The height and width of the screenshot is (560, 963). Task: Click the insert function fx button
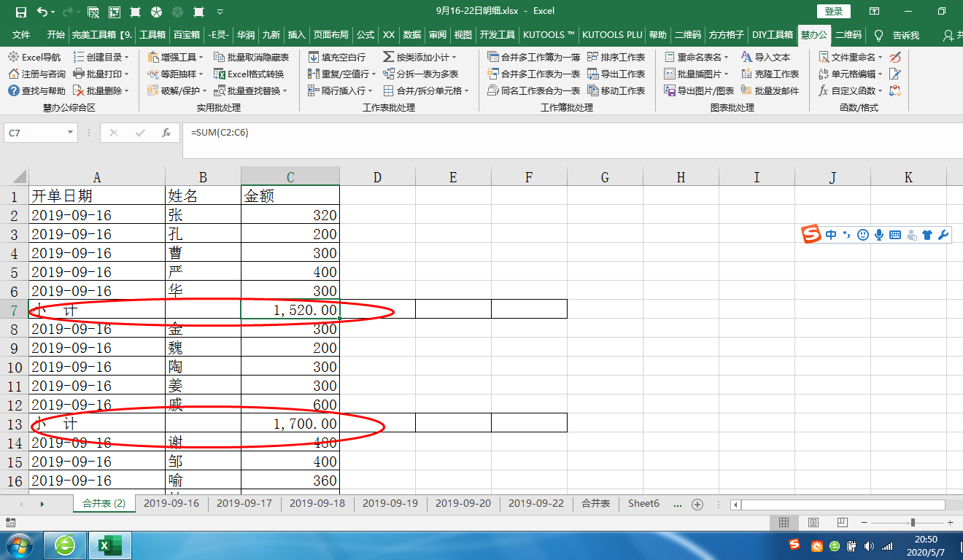click(166, 133)
